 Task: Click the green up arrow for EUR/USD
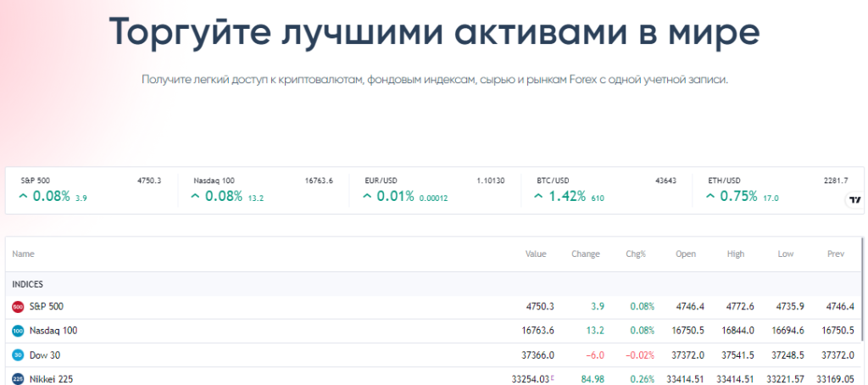[366, 196]
